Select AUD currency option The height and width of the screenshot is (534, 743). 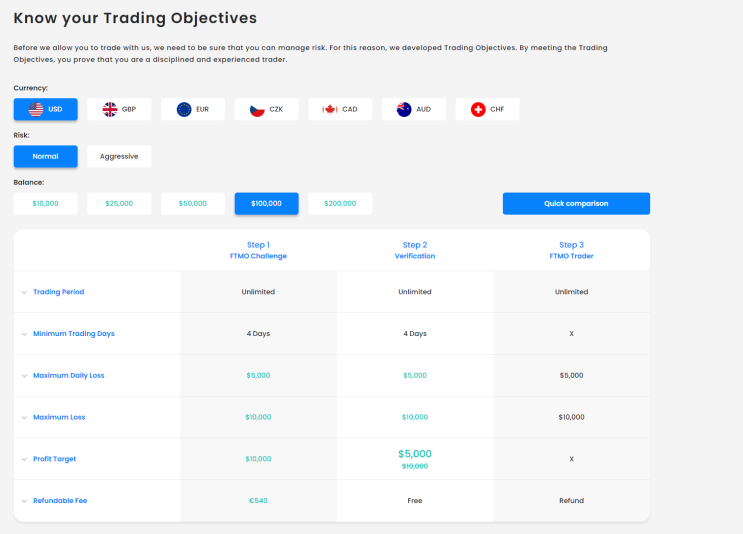[x=414, y=109]
